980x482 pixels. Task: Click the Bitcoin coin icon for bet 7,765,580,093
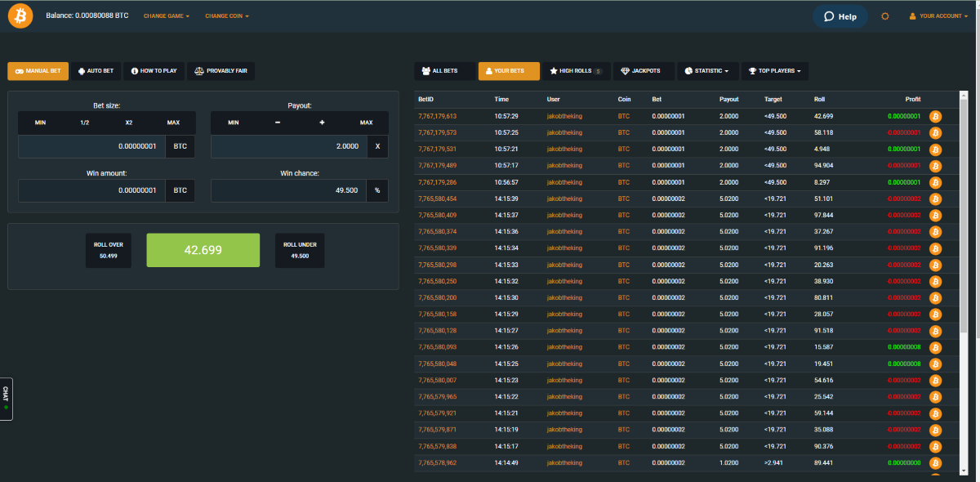pos(936,347)
